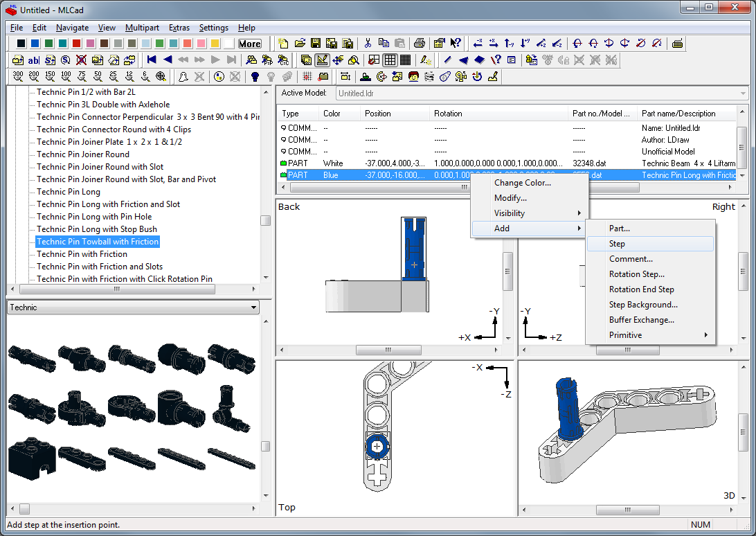
Task: Pick the red color swatch
Action: (76, 44)
